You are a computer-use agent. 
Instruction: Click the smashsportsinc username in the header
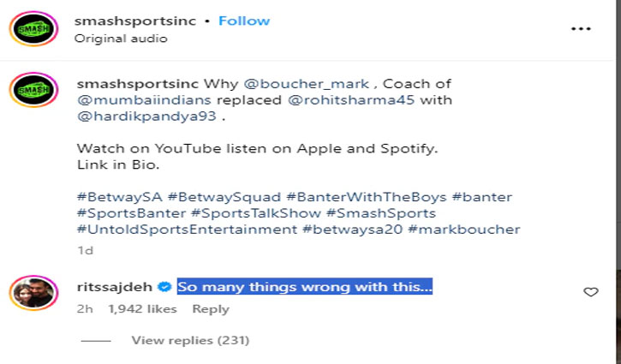(135, 21)
